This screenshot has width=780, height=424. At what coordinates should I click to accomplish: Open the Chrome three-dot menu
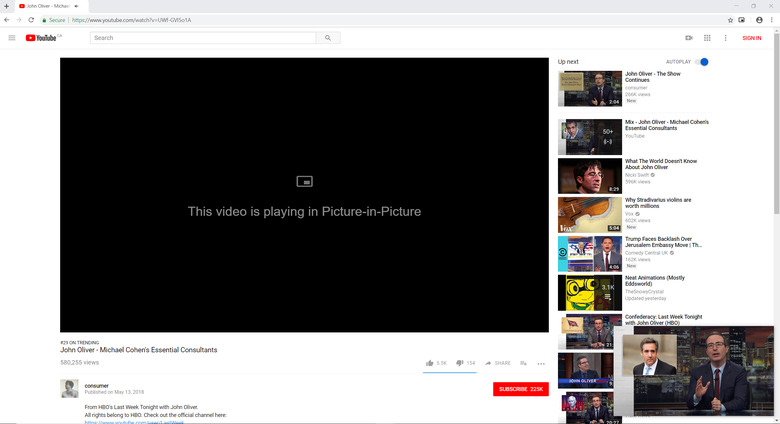(772, 20)
